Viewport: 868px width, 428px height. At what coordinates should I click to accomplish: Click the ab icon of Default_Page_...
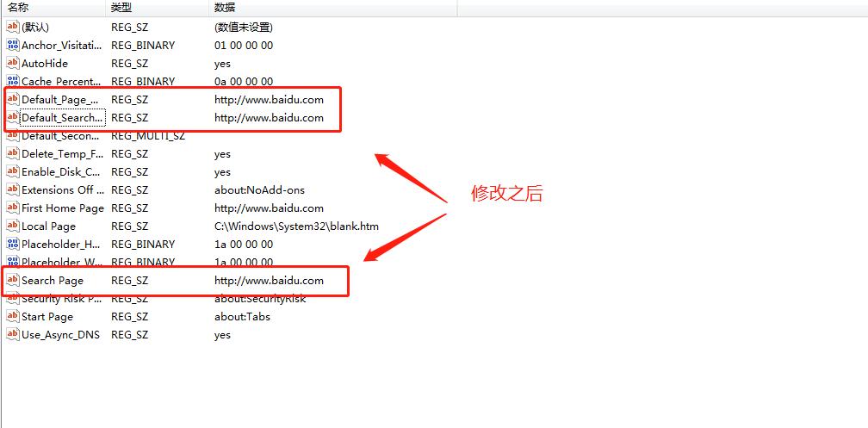tap(13, 99)
